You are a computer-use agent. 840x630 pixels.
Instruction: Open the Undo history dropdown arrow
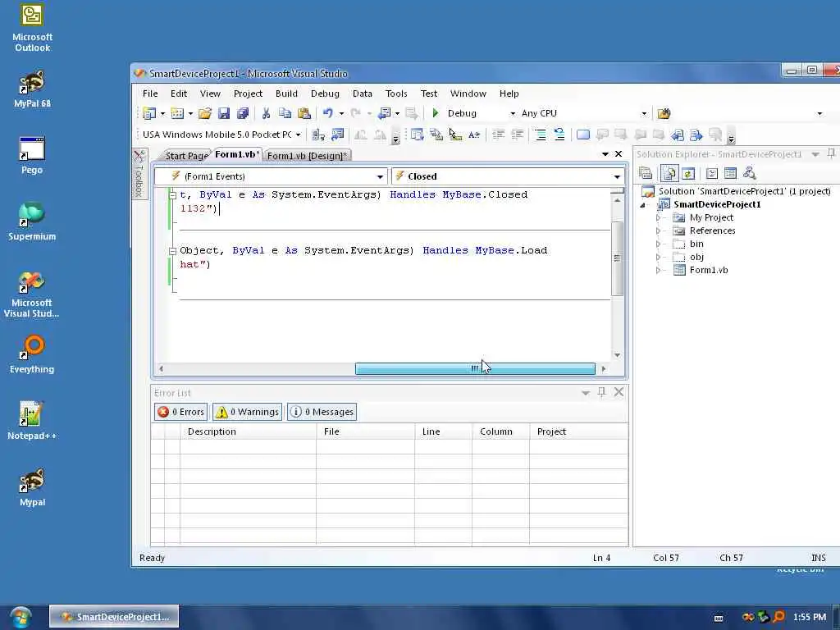click(x=341, y=113)
